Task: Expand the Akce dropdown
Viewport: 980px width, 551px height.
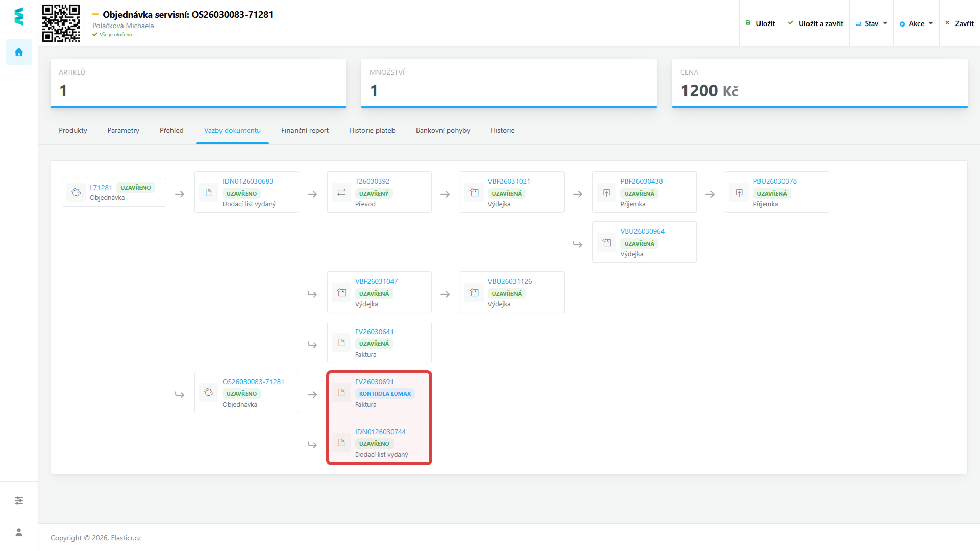Action: pos(916,23)
